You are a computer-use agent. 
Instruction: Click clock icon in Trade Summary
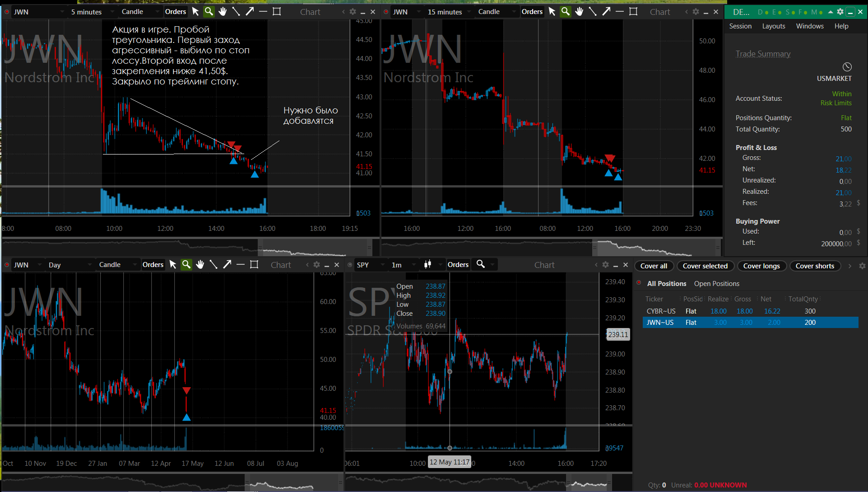(847, 67)
